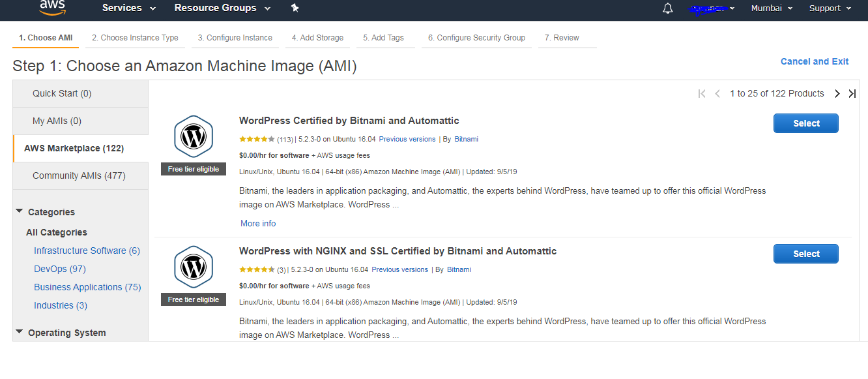Jump to last page of products
The width and height of the screenshot is (868, 379).
[852, 94]
